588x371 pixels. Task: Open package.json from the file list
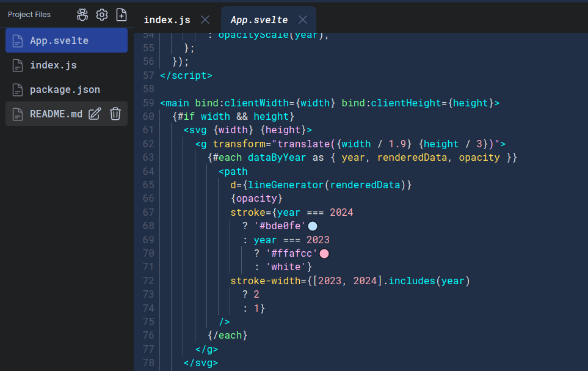pos(65,90)
